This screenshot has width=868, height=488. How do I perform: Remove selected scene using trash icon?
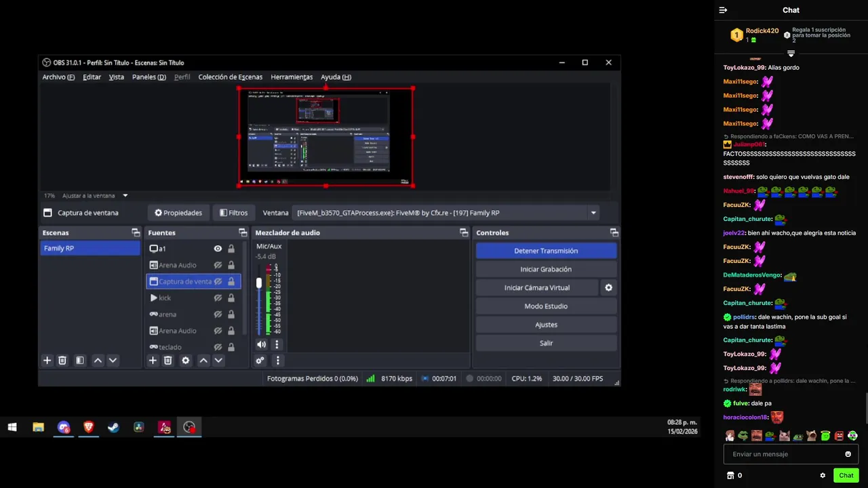pyautogui.click(x=62, y=361)
